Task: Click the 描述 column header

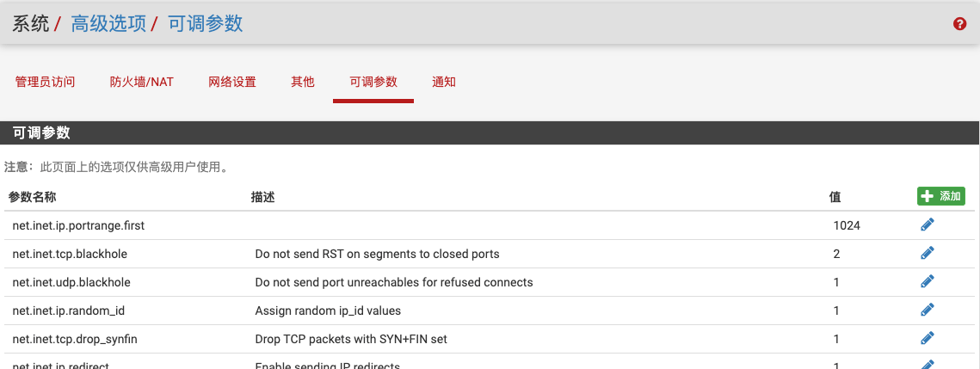Action: 262,197
